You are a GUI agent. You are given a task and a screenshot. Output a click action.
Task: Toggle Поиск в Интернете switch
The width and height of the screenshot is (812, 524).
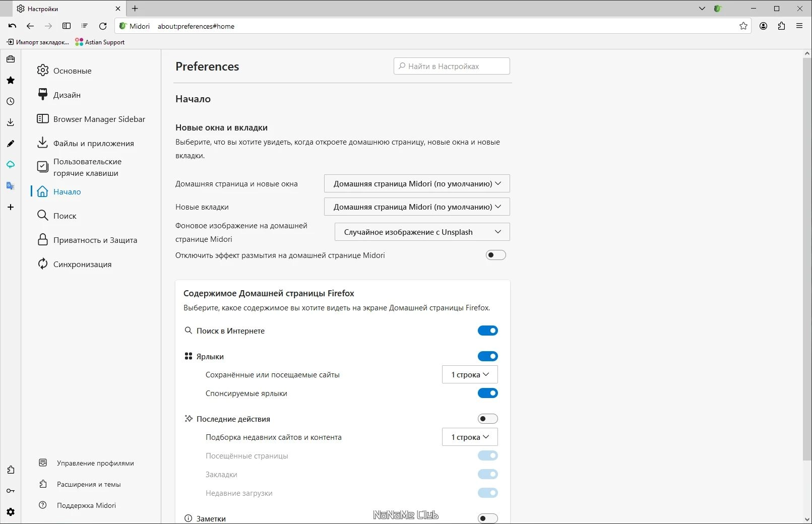(487, 331)
